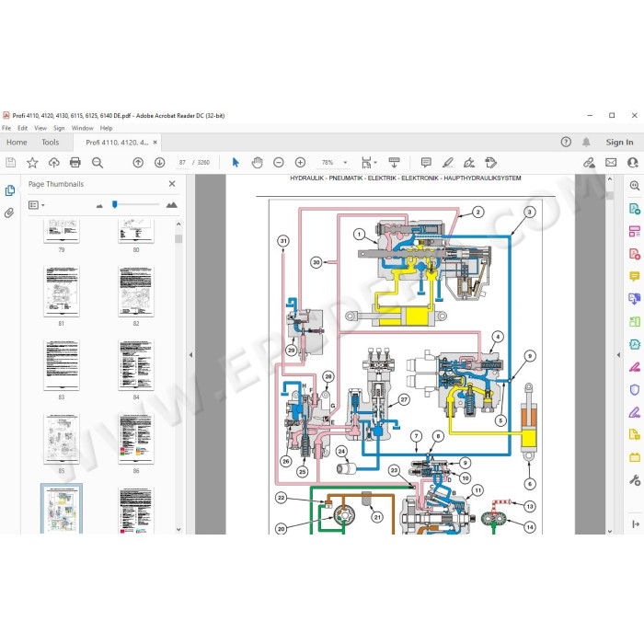Click the upload to cloud icon
This screenshot has width=644, height=644.
tap(53, 163)
